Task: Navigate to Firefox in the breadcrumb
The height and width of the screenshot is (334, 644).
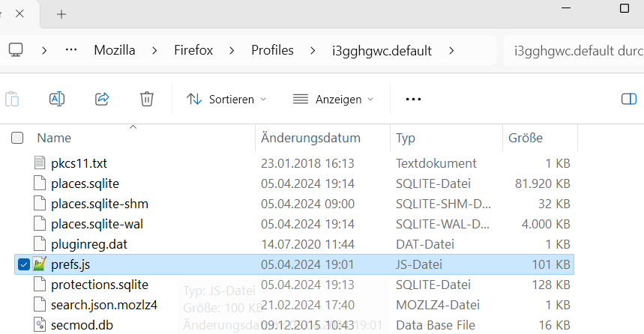Action: pos(194,50)
